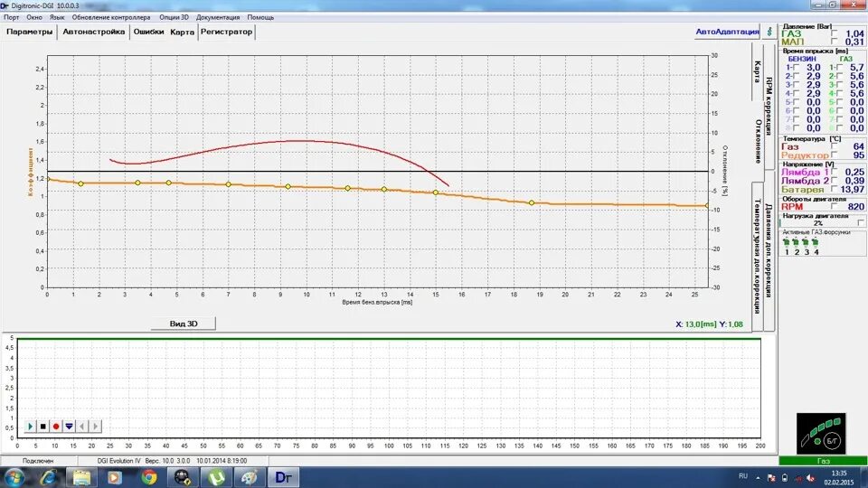Toggle gas injector 3 checkbox

click(839, 85)
